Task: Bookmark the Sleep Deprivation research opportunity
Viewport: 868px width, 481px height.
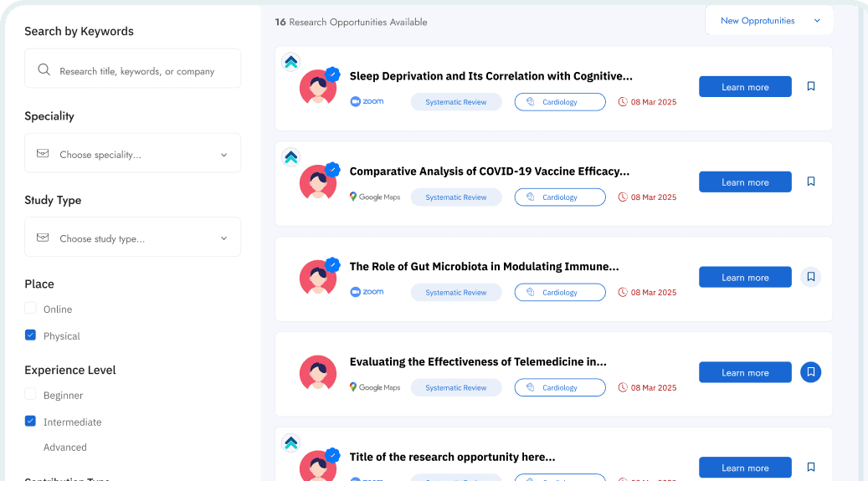Action: (x=810, y=86)
